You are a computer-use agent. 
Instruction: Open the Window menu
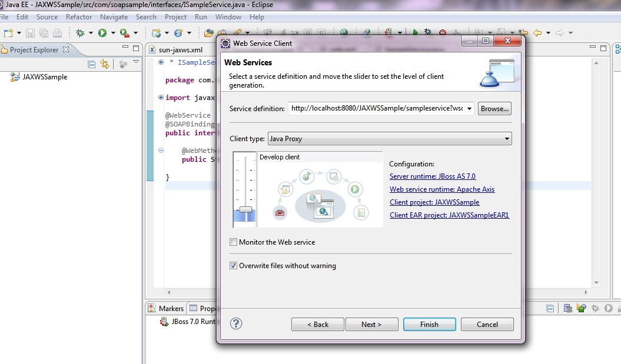tap(228, 17)
